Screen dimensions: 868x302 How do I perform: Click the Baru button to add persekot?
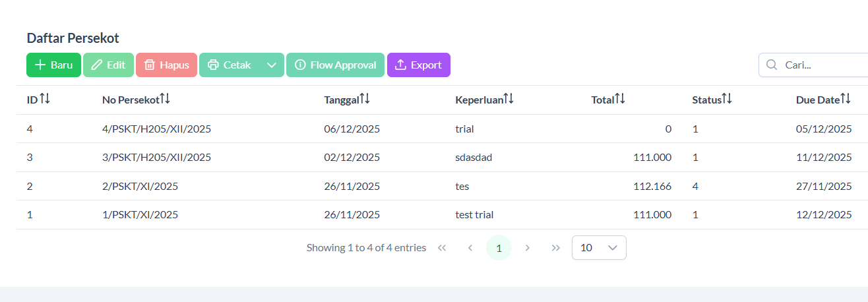click(x=53, y=65)
